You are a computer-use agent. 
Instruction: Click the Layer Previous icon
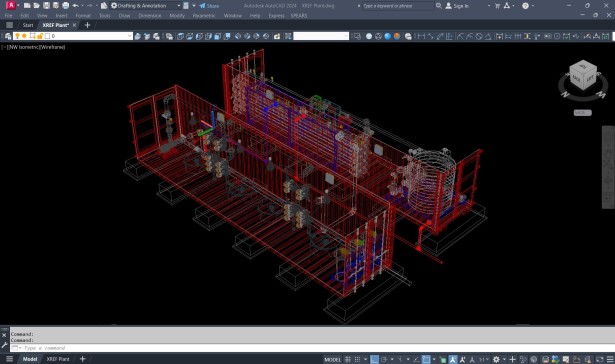[x=147, y=36]
